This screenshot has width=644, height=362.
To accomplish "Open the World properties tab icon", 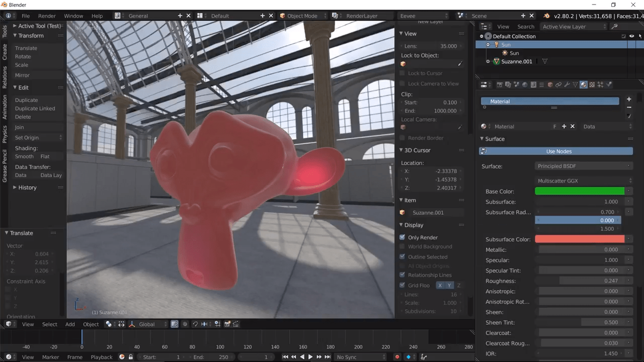I will [525, 84].
